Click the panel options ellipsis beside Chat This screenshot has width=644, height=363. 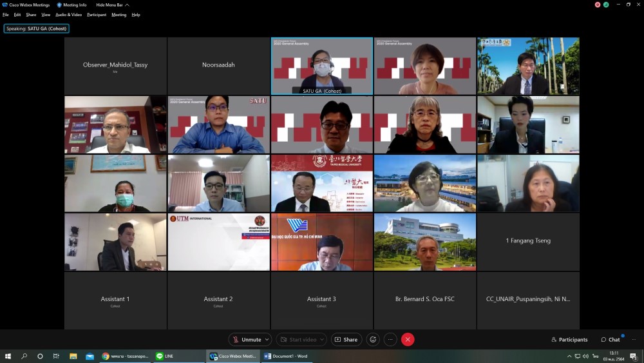pos(634,340)
